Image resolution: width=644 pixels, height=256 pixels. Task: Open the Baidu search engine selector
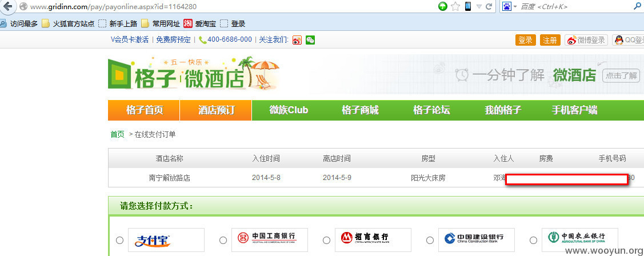point(509,6)
